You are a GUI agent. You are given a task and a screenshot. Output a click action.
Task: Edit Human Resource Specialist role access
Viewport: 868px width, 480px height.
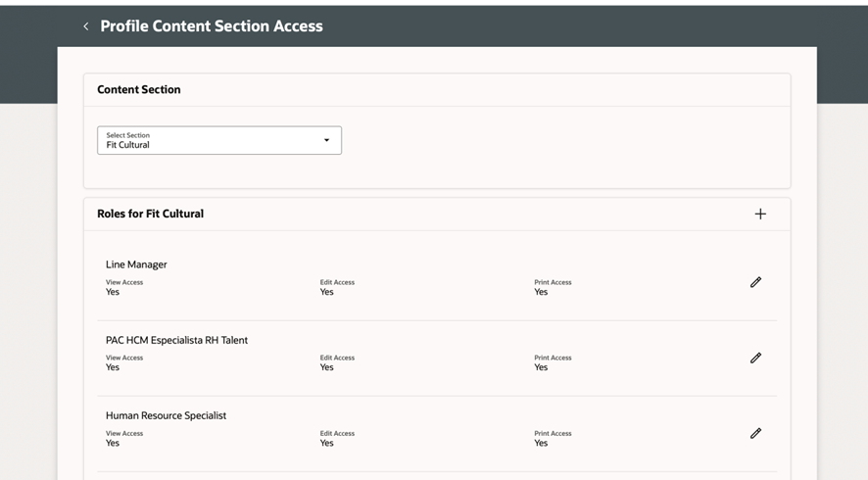coord(755,433)
